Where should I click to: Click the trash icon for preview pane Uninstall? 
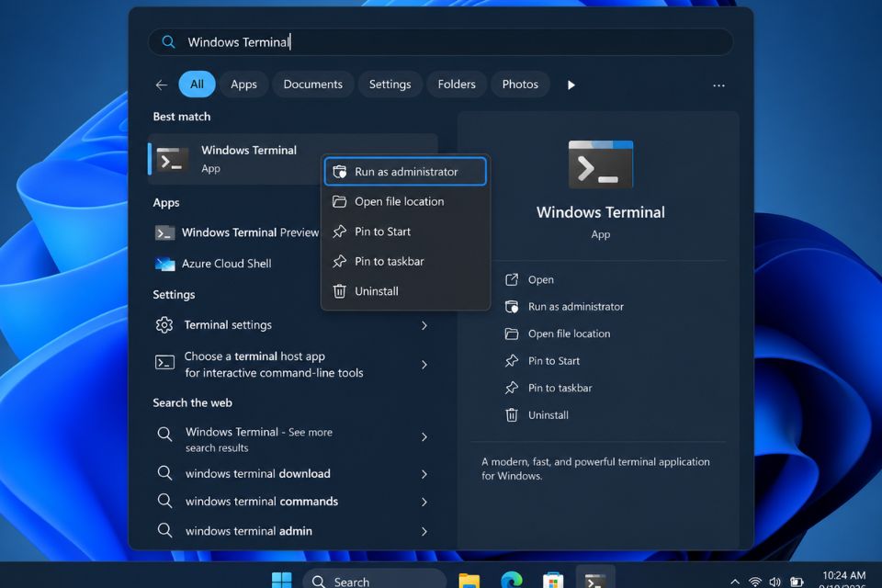(x=512, y=414)
